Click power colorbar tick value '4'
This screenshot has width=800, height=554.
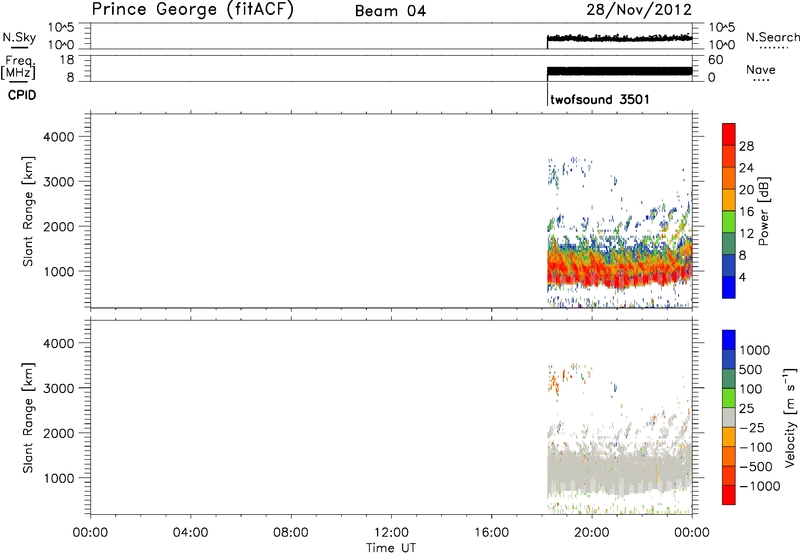coord(742,277)
